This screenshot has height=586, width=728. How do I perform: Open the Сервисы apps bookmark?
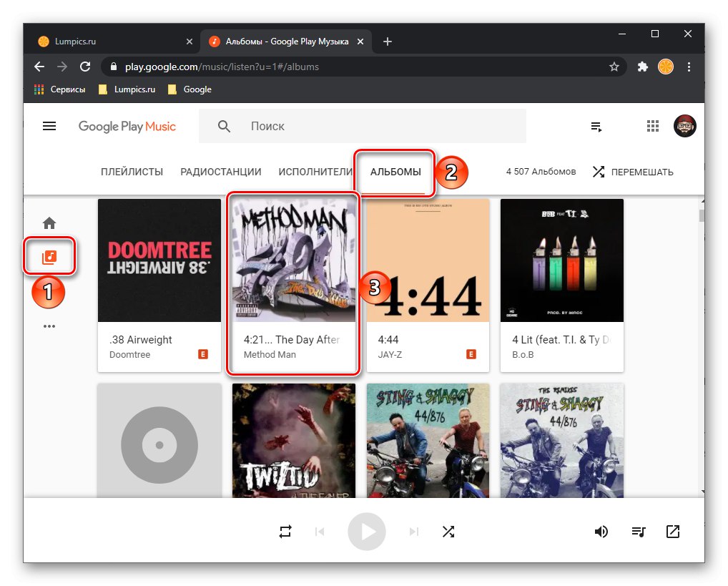pyautogui.click(x=60, y=89)
